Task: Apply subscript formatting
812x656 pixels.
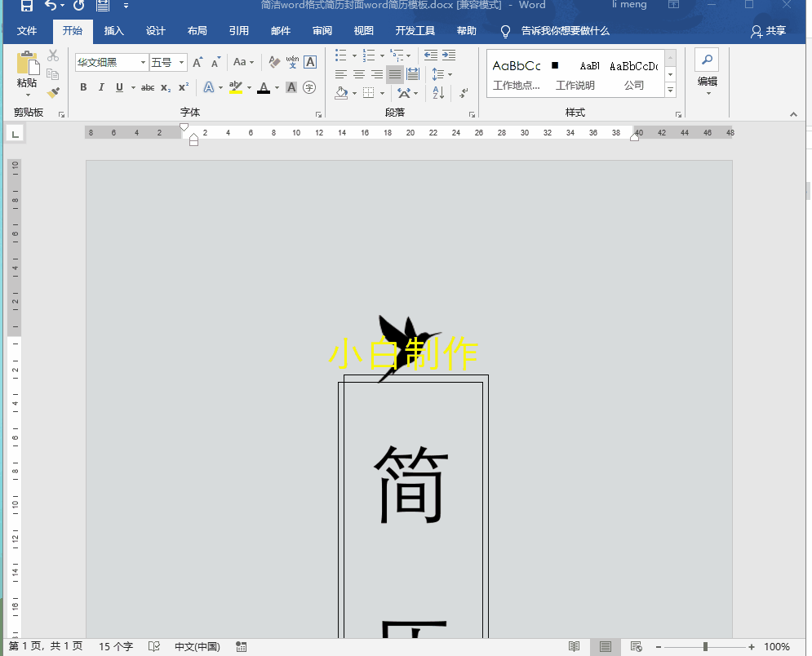Action: click(165, 87)
